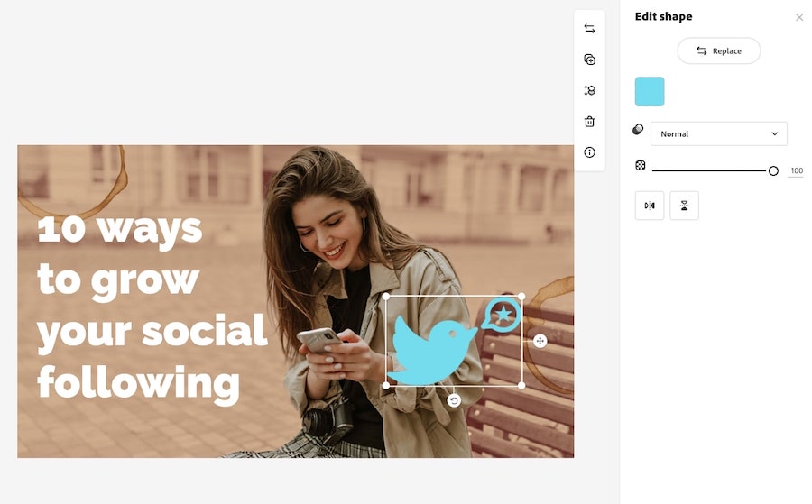The width and height of the screenshot is (812, 504).
Task: Click the rotate handle below the bird
Action: [454, 400]
